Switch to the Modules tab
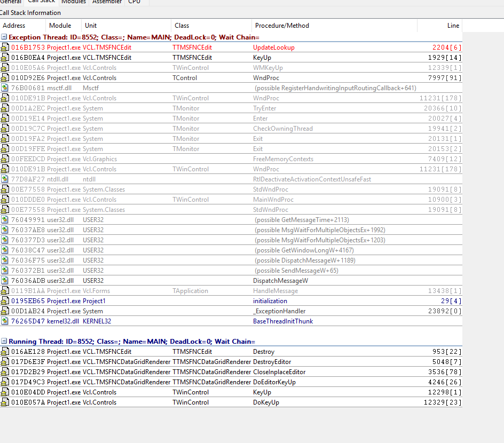Image resolution: width=504 pixels, height=443 pixels. pos(73,2)
